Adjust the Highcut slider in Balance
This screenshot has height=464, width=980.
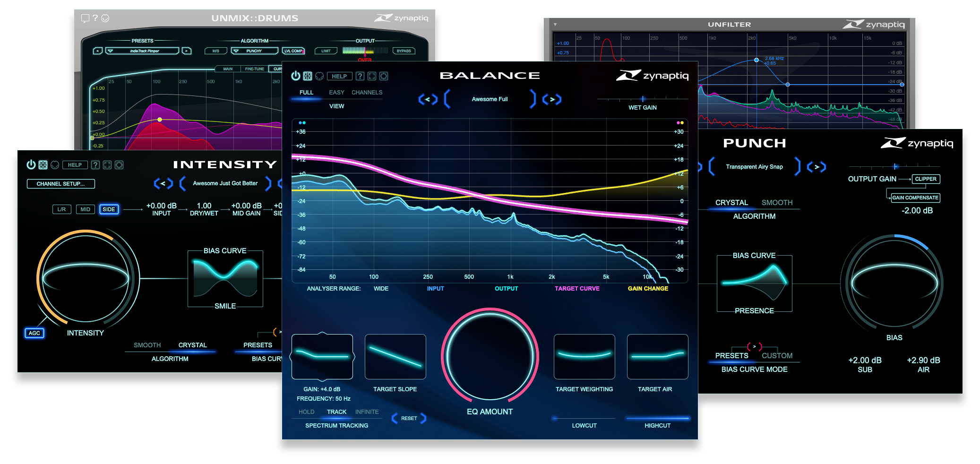click(658, 418)
